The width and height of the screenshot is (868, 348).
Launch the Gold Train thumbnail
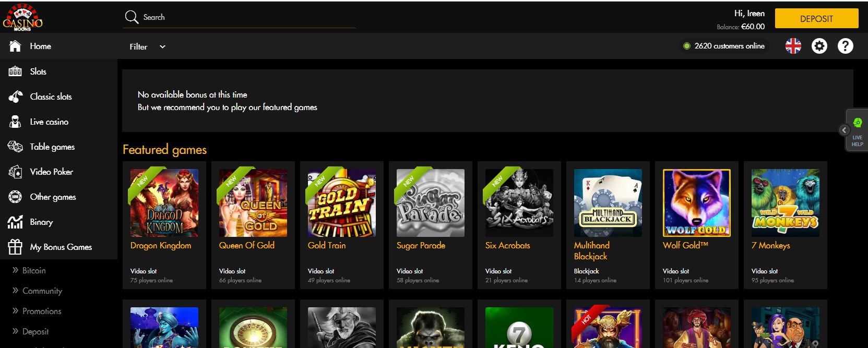click(x=342, y=203)
